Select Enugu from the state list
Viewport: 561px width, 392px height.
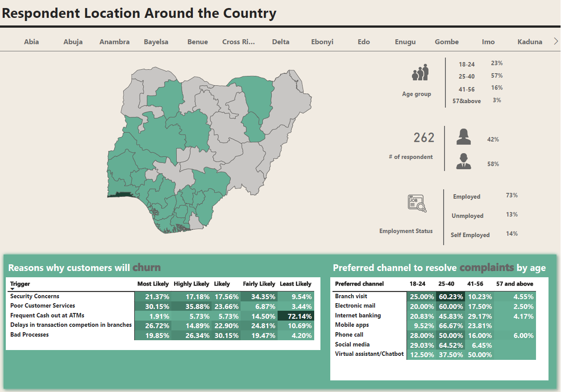(405, 42)
